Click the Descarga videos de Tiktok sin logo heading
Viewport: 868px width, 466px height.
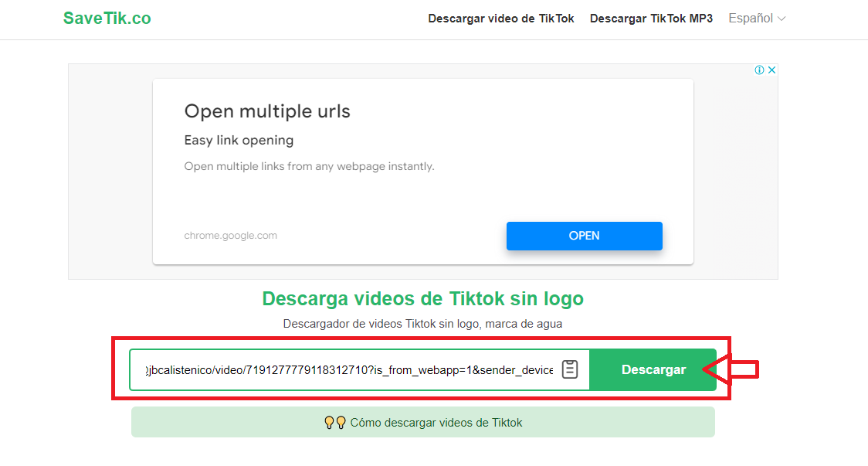pyautogui.click(x=423, y=298)
